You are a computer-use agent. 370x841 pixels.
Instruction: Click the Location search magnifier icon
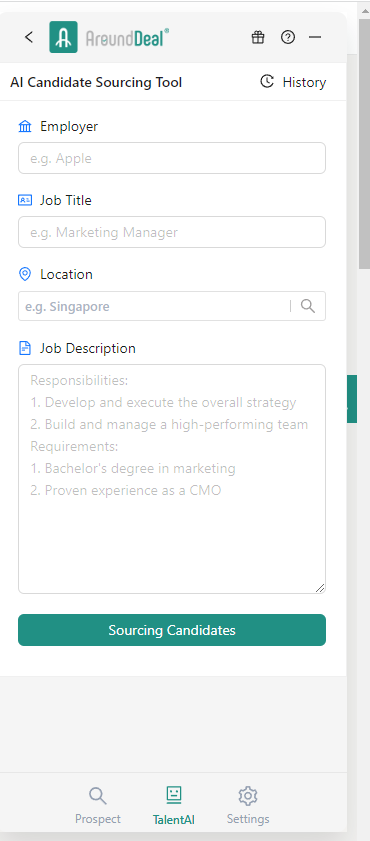[308, 306]
